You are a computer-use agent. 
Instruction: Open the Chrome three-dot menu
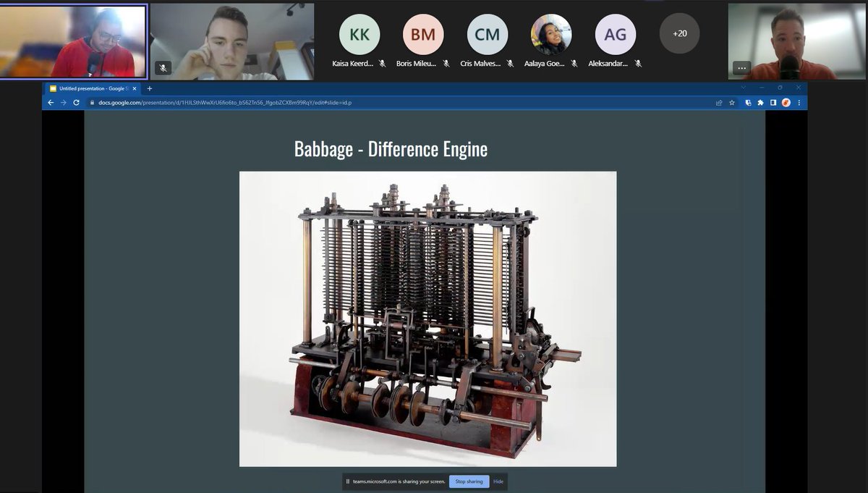[798, 103]
